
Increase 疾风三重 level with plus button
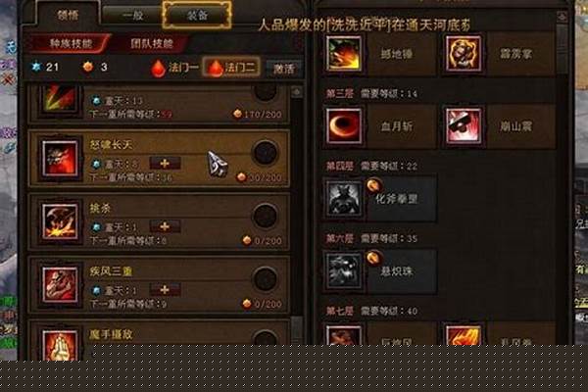point(165,290)
